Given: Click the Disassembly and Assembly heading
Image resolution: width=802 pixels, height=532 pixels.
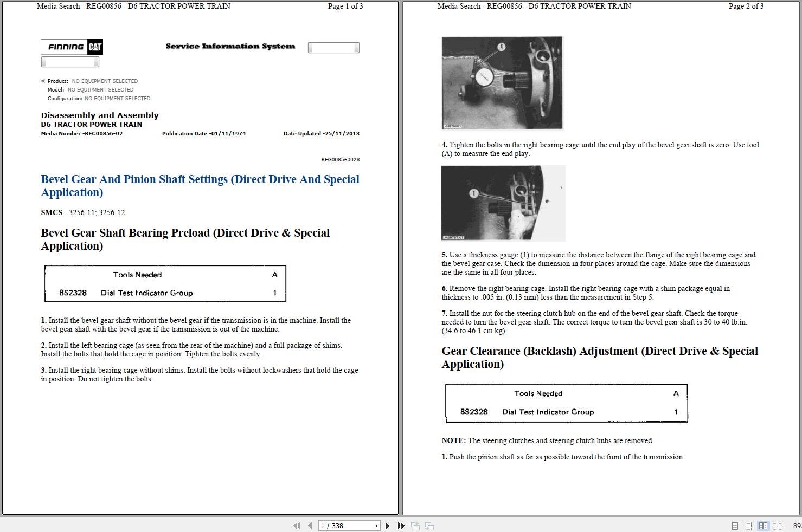Looking at the screenshot, I should point(100,115).
